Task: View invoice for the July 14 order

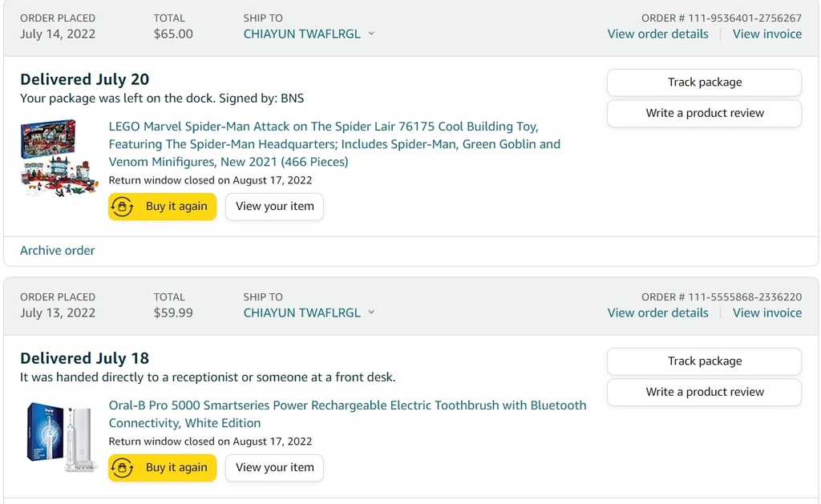Action: 767,34
